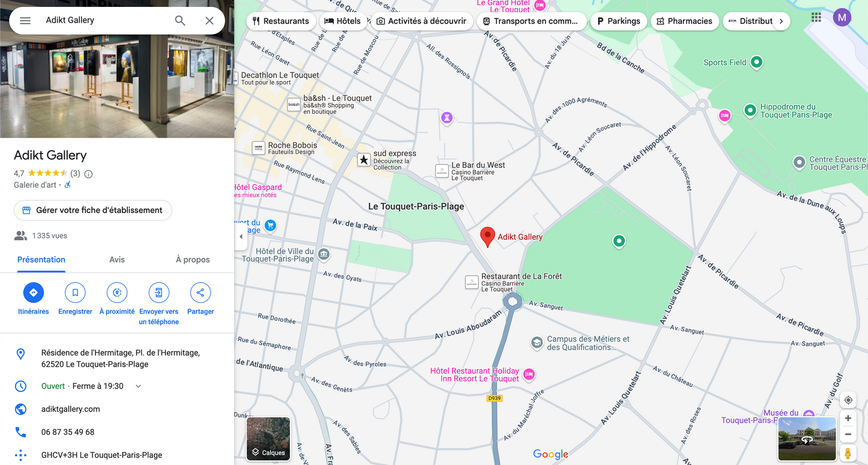The image size is (868, 465).
Task: Save place with Enregistrer icon
Action: (x=75, y=293)
